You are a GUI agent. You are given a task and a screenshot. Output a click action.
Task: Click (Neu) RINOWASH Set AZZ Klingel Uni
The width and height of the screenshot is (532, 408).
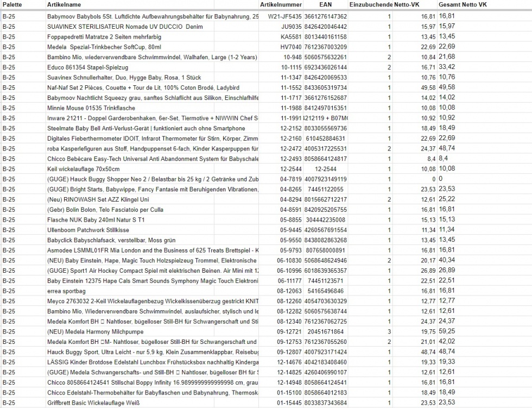click(x=98, y=199)
